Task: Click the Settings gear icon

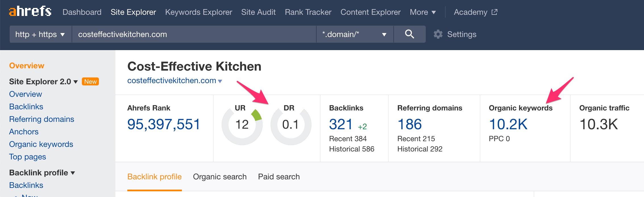Action: [438, 34]
